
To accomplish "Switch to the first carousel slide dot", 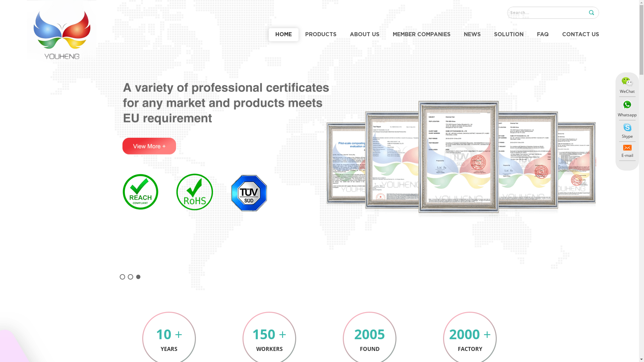I will coord(122,277).
